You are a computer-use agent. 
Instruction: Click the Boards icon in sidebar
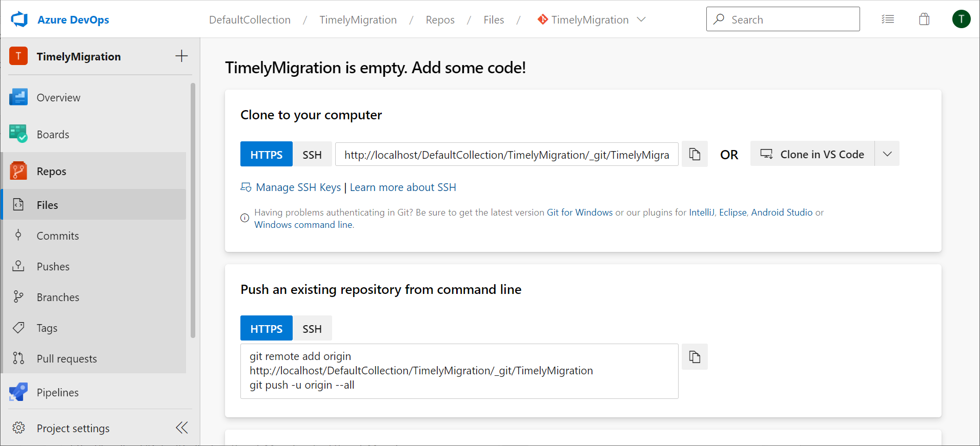coord(18,134)
